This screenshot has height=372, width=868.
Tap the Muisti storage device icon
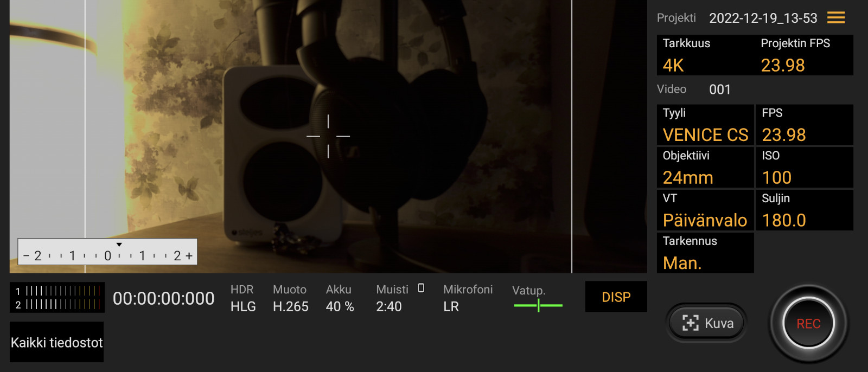(421, 288)
